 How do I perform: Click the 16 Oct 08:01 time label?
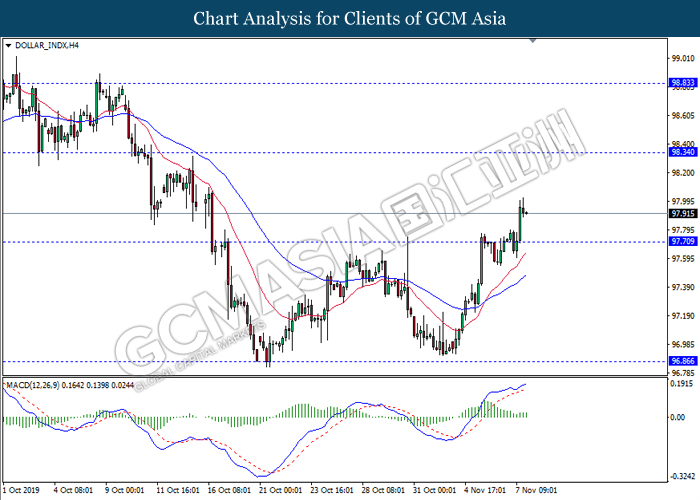point(229,490)
